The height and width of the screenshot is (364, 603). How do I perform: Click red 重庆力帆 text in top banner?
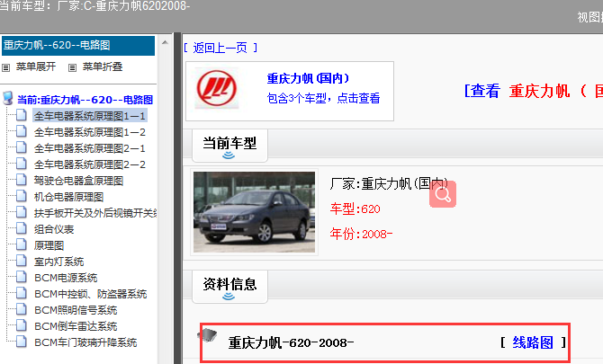pos(539,91)
